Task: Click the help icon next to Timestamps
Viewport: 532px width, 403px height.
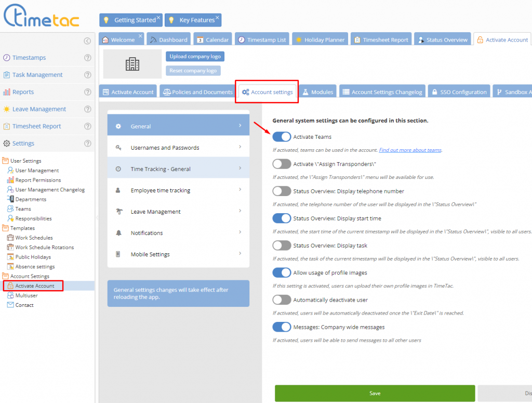Action: click(x=87, y=58)
